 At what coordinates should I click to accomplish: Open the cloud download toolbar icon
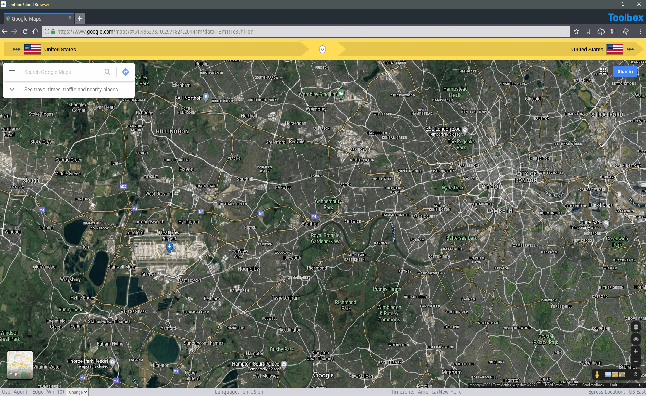coord(601,31)
